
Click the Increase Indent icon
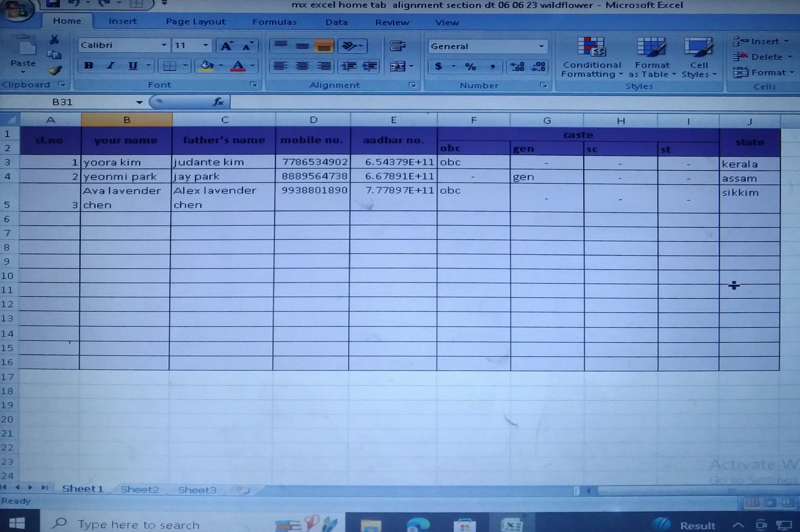(x=370, y=66)
